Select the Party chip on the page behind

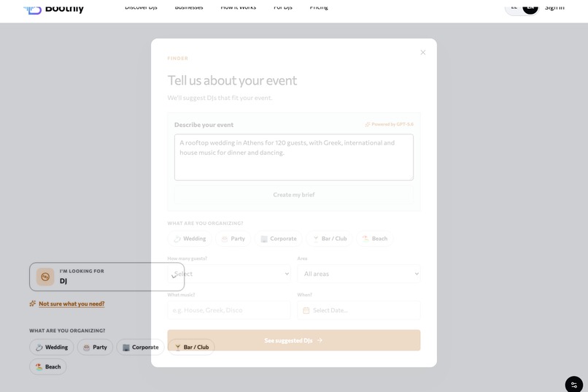point(95,347)
